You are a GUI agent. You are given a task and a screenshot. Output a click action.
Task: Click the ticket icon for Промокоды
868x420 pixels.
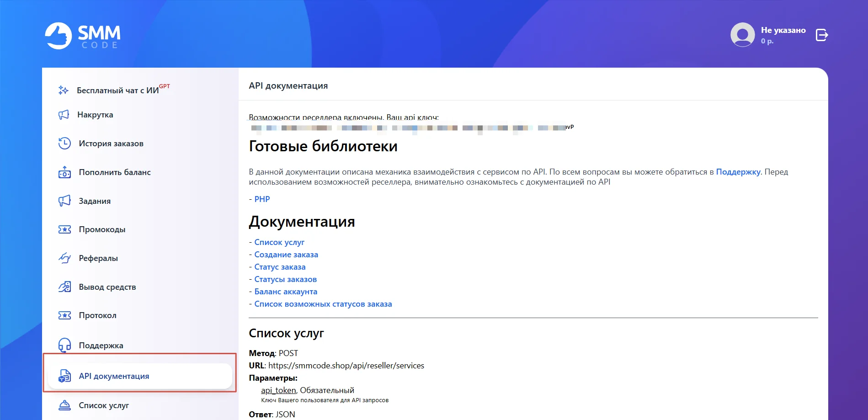pyautogui.click(x=64, y=229)
